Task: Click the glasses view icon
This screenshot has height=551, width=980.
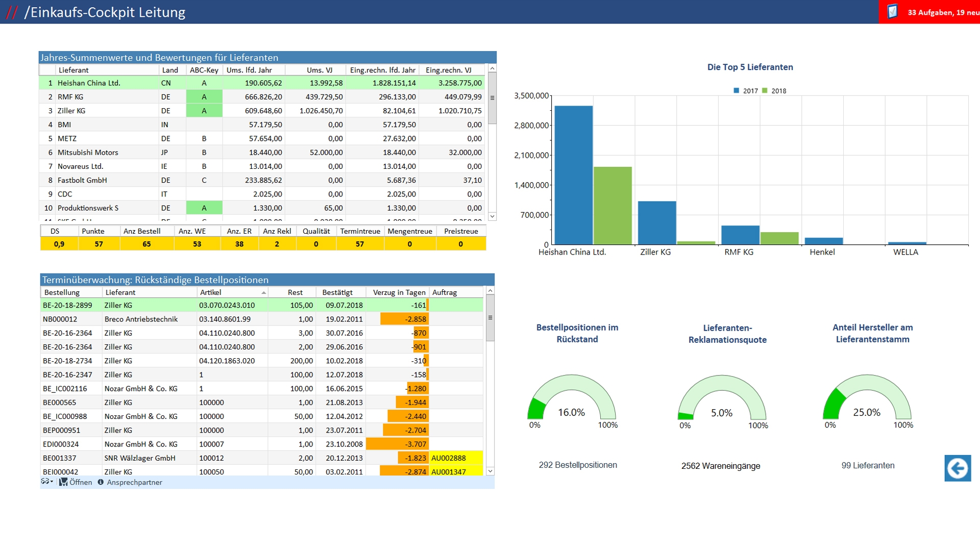Action: pos(45,482)
